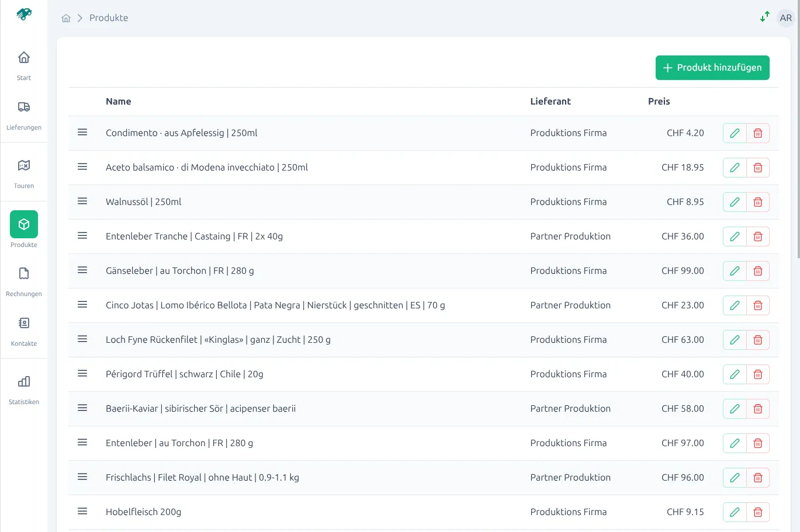Delete the Condimento aus Apfelessig product

[757, 133]
